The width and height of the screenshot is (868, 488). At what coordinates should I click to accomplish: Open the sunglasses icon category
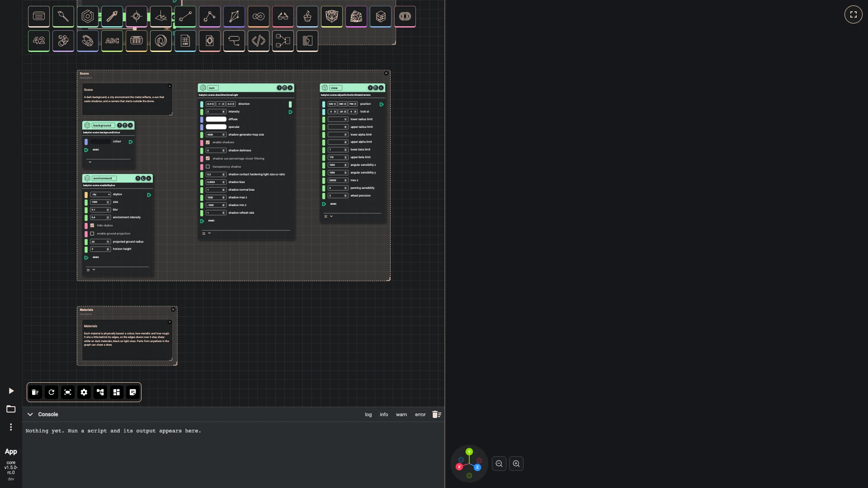tap(283, 17)
